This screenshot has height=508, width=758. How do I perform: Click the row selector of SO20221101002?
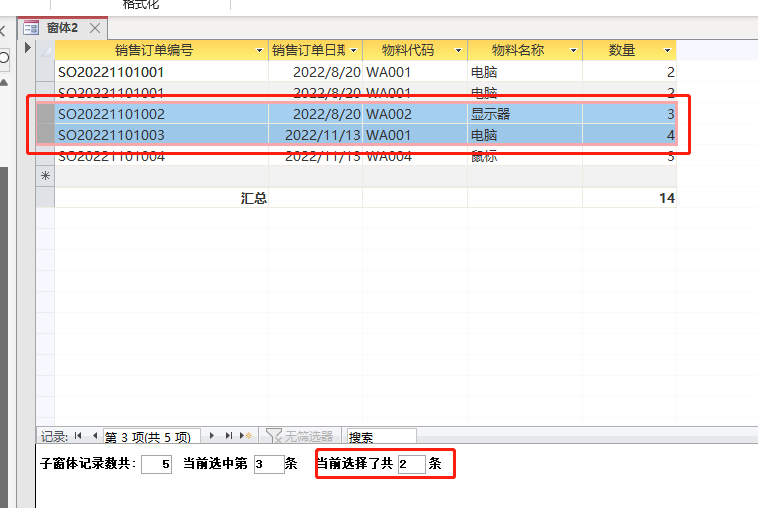tap(45, 114)
